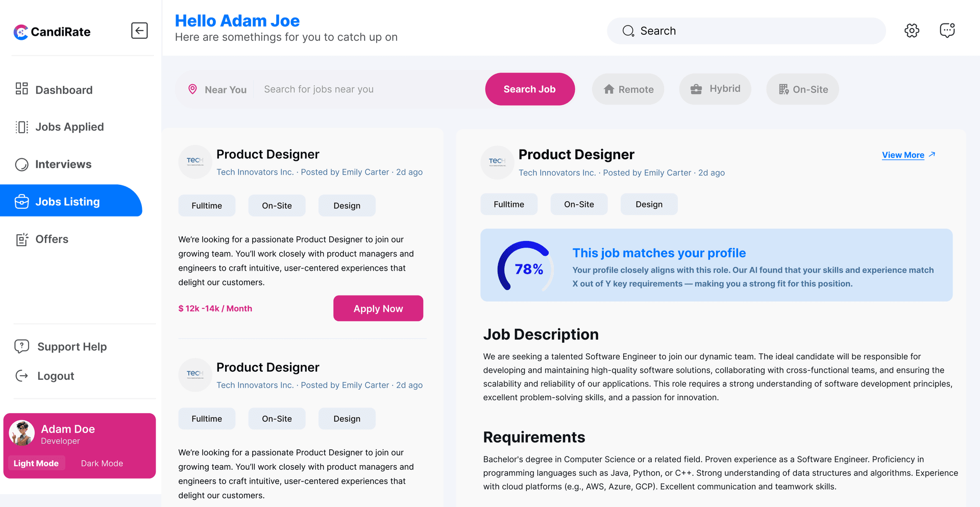Screen dimensions: 980x507
Task: Filter jobs by Remote
Action: 628,89
